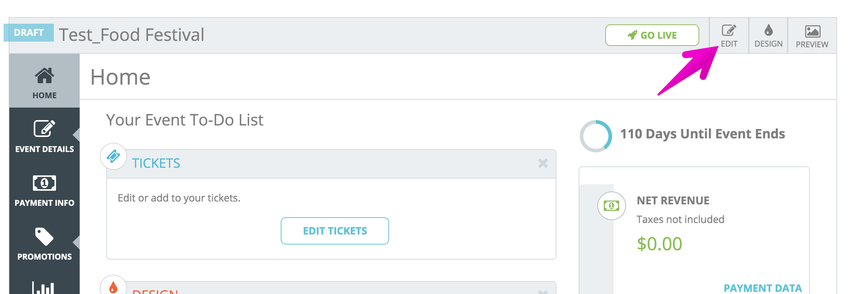
Task: Click the days-remaining progress ring
Action: pyautogui.click(x=596, y=136)
